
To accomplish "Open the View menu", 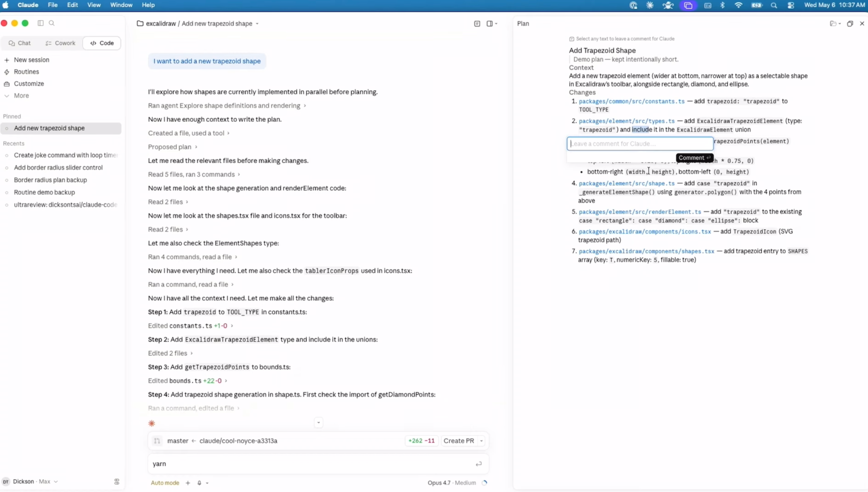I will [x=94, y=5].
